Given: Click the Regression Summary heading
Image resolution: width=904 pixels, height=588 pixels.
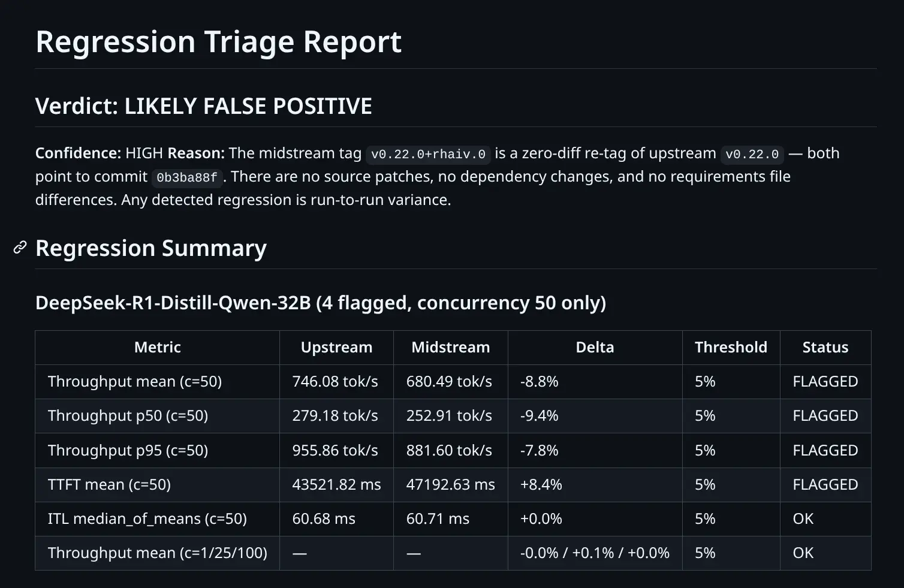Looking at the screenshot, I should [151, 248].
